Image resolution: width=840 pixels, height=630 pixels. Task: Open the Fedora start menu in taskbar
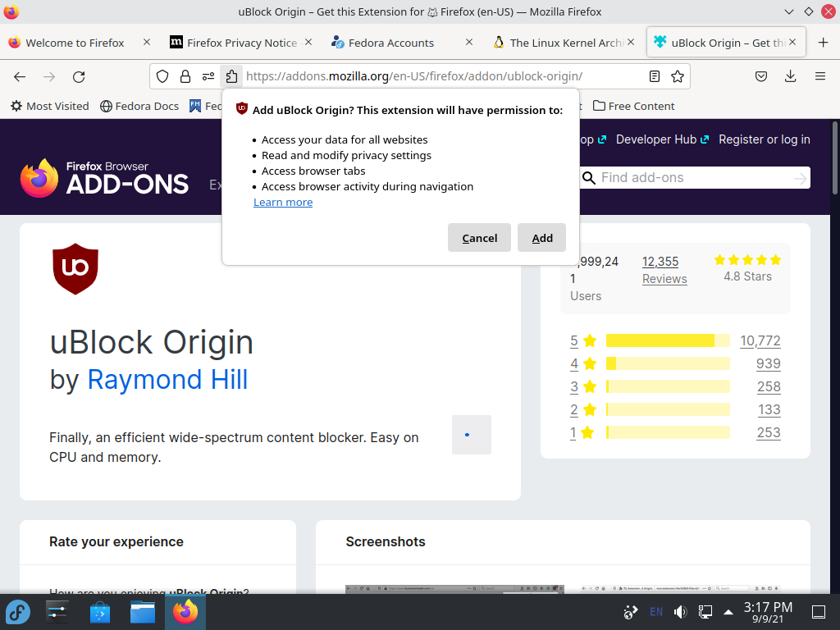(18, 612)
